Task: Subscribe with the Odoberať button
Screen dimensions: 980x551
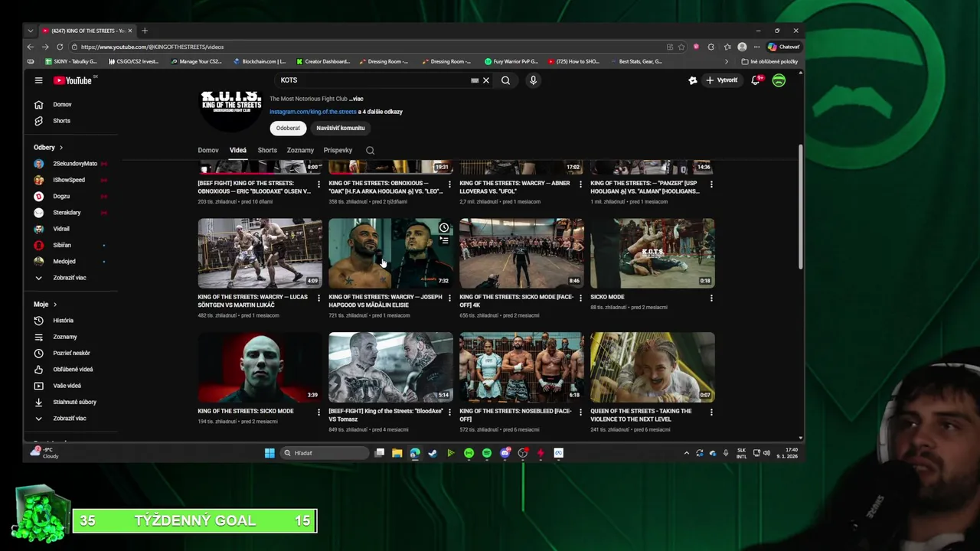Action: click(x=288, y=129)
